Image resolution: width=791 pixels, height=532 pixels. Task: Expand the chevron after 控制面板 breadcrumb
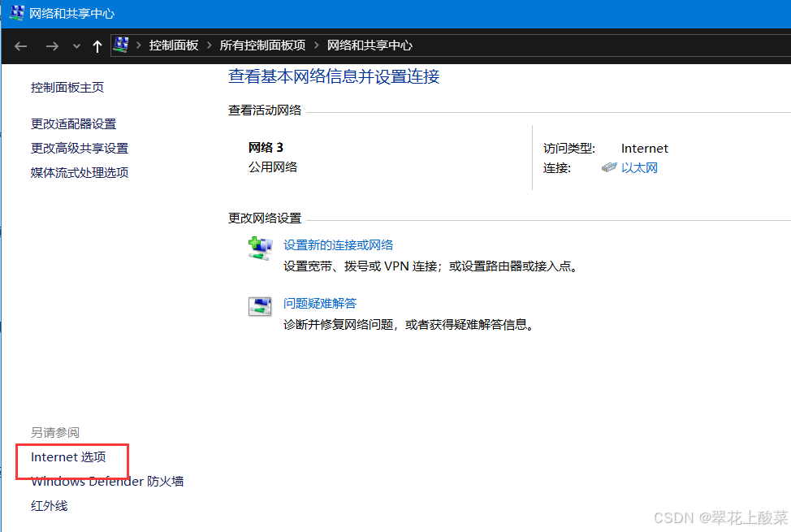point(209,45)
